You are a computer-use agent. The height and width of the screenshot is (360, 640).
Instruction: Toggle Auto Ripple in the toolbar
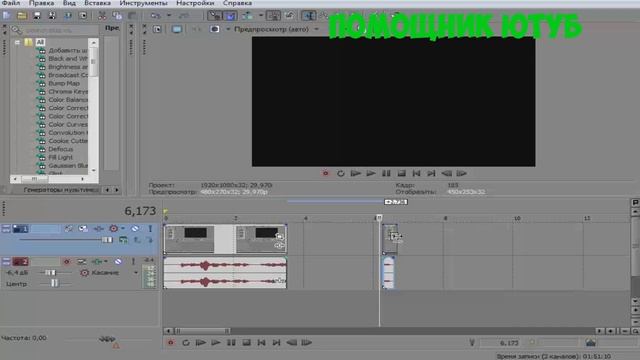[247, 16]
